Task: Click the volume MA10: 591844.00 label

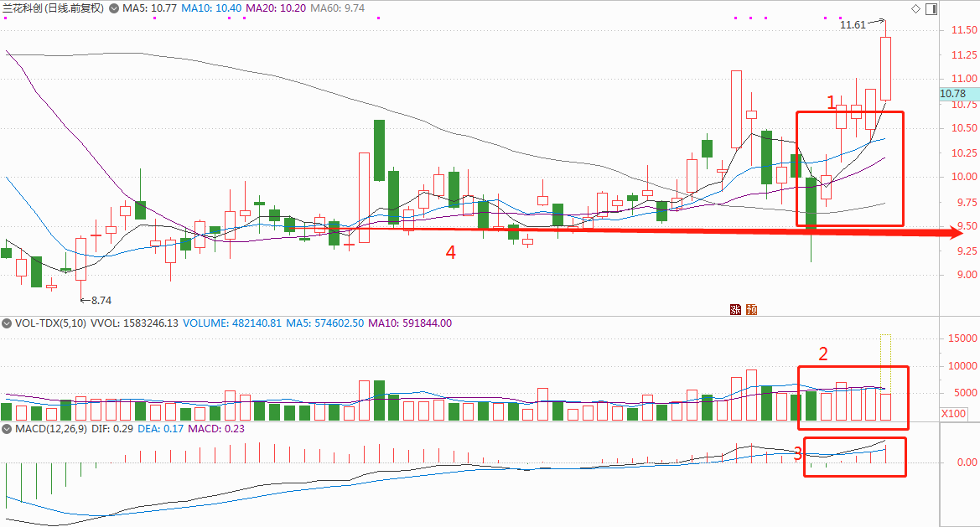Action: pyautogui.click(x=410, y=323)
